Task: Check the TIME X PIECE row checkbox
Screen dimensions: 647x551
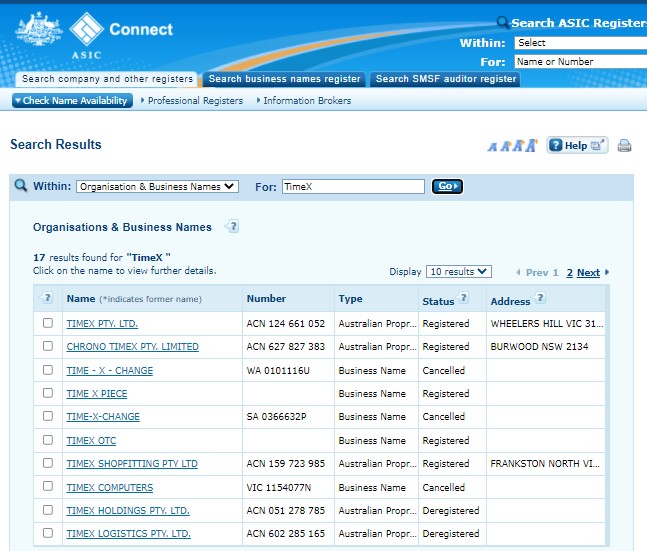Action: [48, 393]
